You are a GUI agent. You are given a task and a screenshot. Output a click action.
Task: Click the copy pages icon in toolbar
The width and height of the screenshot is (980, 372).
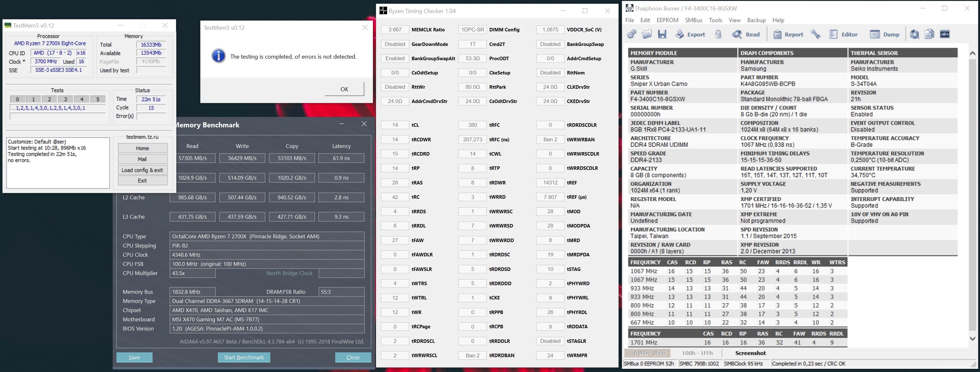click(929, 34)
